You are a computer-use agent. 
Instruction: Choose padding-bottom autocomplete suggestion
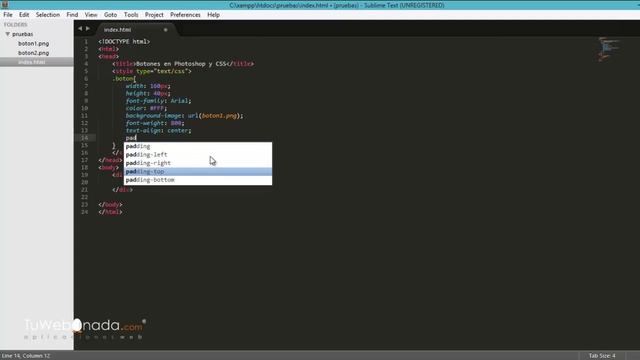click(198, 180)
